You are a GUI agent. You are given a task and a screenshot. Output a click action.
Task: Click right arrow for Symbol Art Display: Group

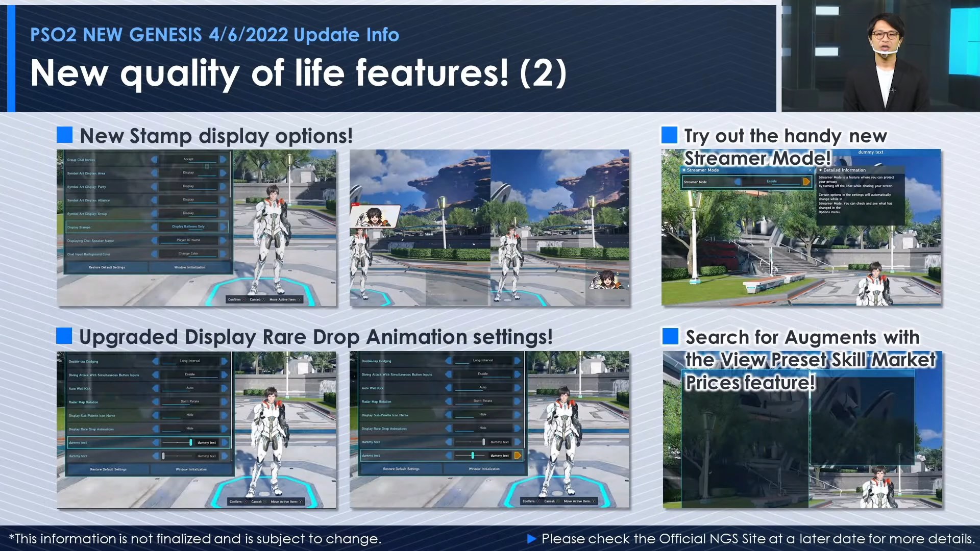tap(223, 213)
